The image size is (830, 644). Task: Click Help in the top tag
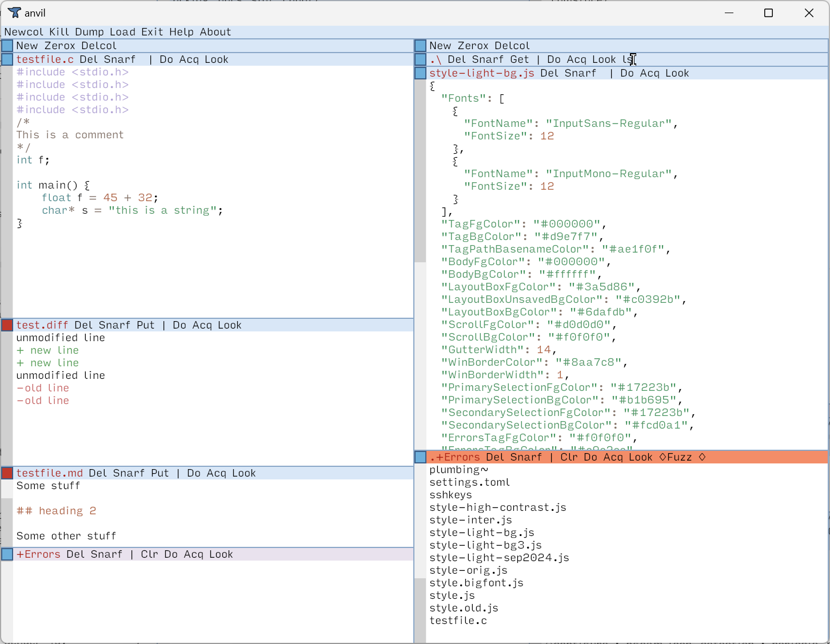pos(181,32)
